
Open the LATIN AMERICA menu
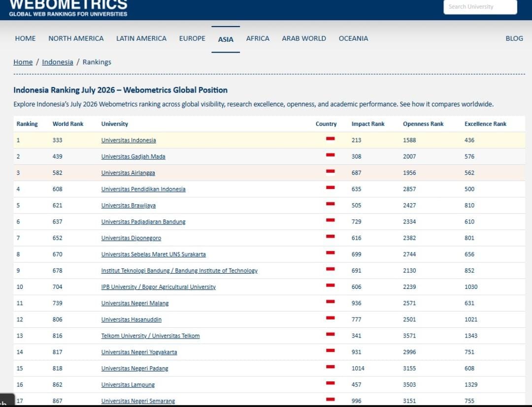click(x=141, y=38)
